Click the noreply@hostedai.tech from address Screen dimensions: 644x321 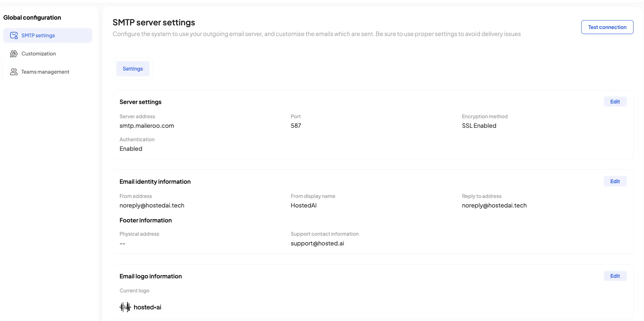point(152,205)
